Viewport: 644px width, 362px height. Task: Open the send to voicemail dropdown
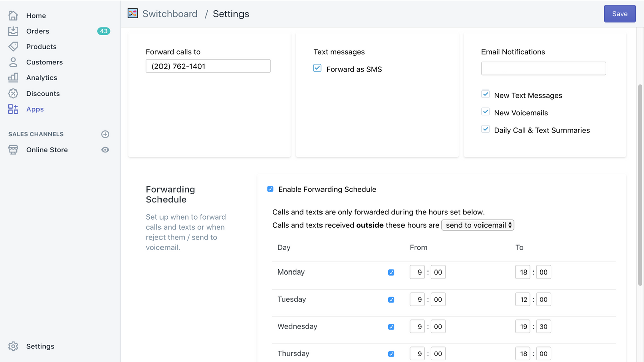pos(477,225)
